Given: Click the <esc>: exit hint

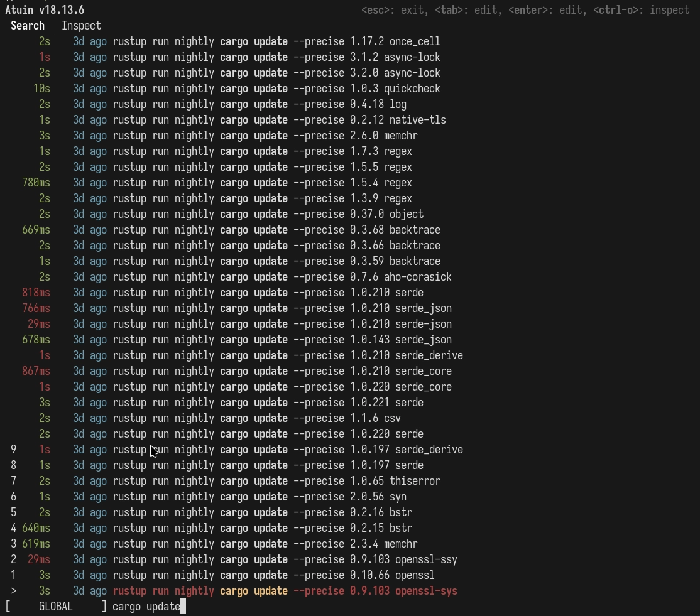Looking at the screenshot, I should 392,10.
